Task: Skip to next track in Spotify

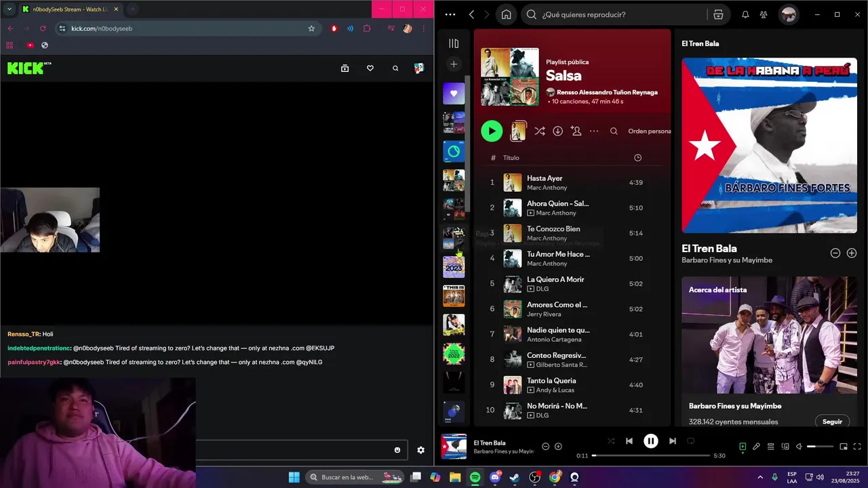Action: 672,441
